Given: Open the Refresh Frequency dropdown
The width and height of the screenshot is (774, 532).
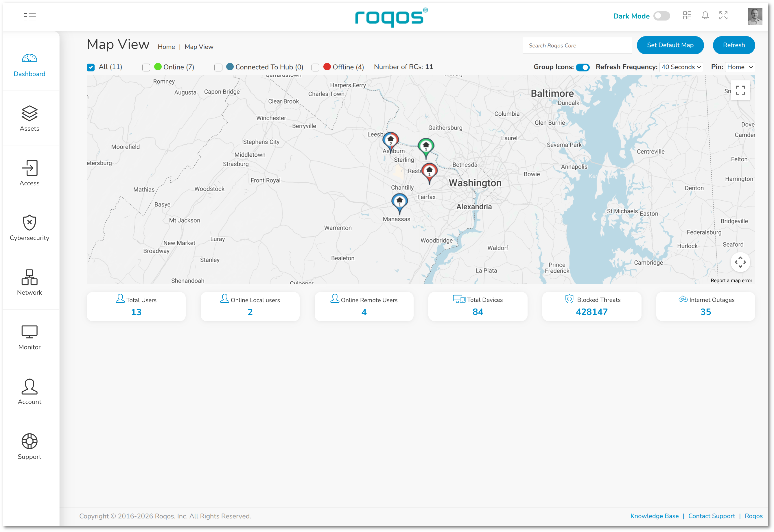Looking at the screenshot, I should [x=681, y=67].
